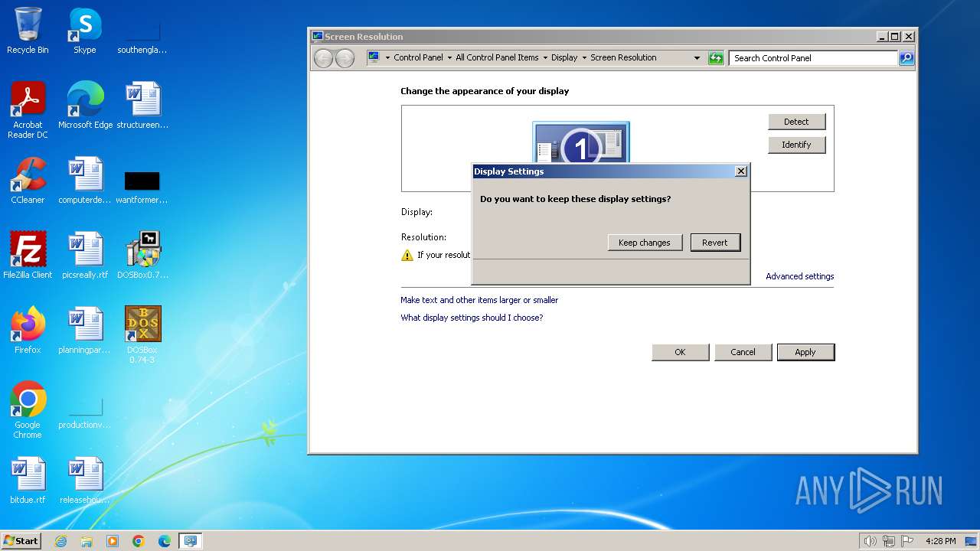Viewport: 980px width, 551px height.
Task: Click the 4:28 PM clock
Action: click(x=940, y=541)
